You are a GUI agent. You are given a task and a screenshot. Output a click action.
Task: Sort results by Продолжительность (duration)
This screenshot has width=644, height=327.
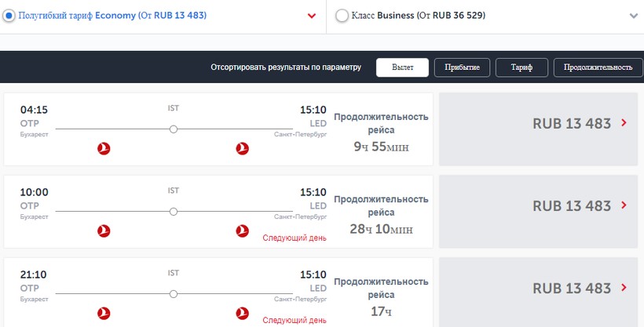pyautogui.click(x=598, y=67)
